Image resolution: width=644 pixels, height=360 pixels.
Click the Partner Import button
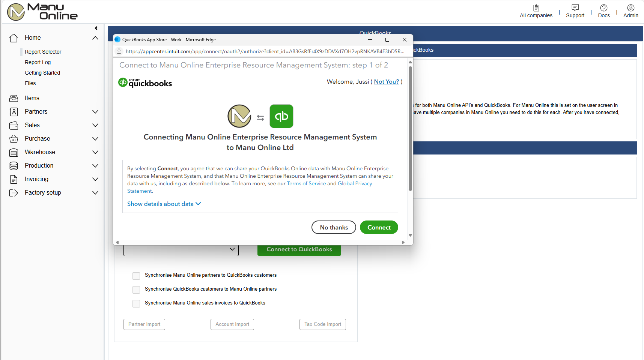pyautogui.click(x=144, y=324)
